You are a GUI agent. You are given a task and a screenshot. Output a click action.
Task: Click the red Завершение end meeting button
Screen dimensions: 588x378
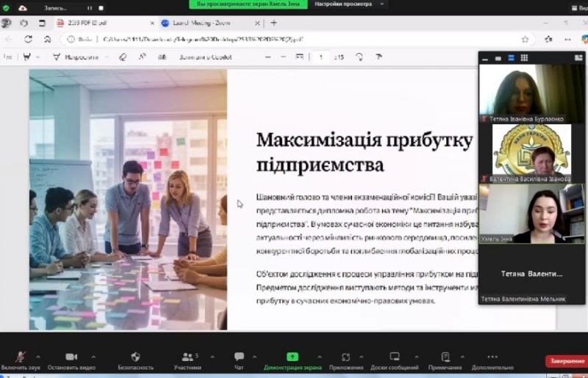coord(567,361)
